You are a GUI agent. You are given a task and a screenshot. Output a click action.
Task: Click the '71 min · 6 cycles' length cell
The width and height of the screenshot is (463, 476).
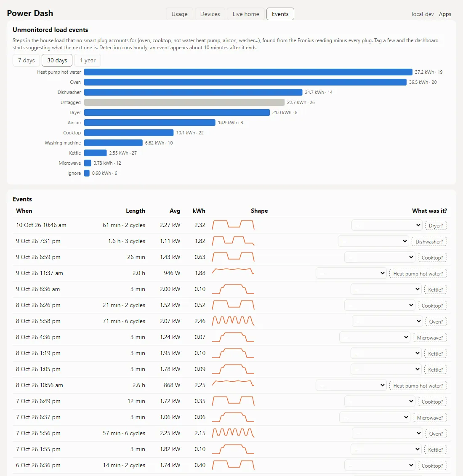coord(124,321)
